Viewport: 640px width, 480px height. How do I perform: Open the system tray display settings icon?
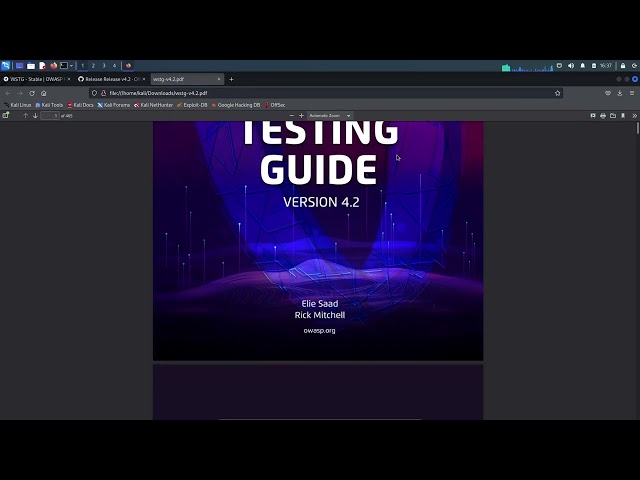[559, 66]
